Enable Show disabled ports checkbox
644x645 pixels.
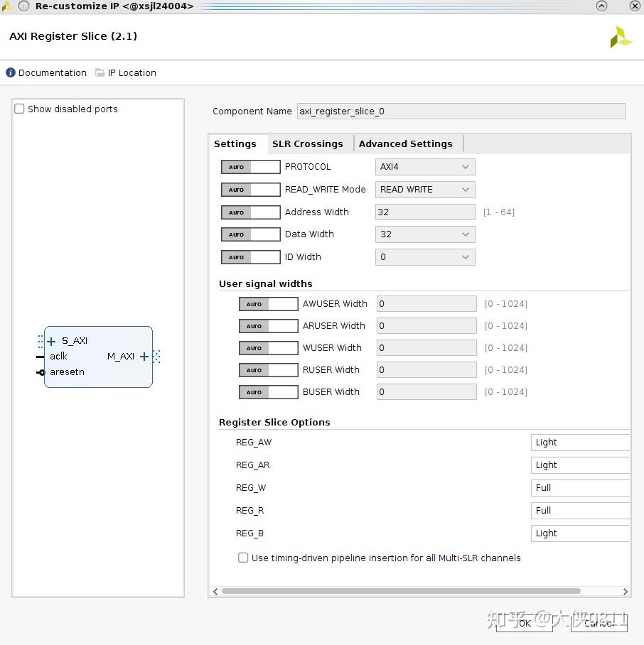(20, 109)
